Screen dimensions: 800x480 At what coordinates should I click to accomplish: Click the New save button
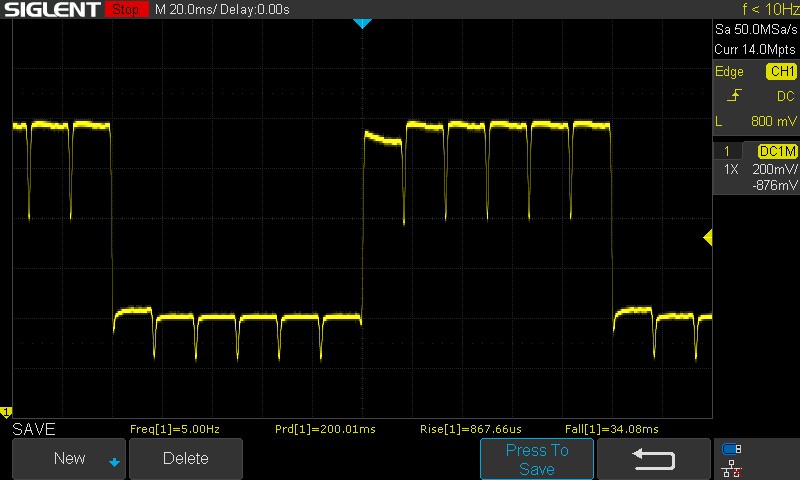[69, 458]
